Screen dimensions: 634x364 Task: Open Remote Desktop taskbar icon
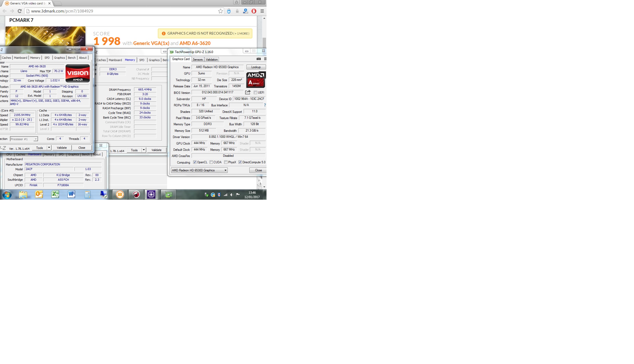pyautogui.click(x=104, y=194)
